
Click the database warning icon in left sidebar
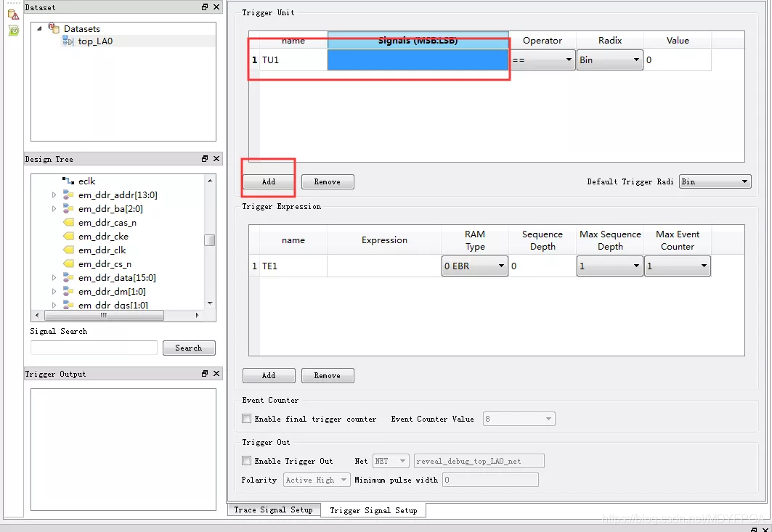(x=13, y=15)
